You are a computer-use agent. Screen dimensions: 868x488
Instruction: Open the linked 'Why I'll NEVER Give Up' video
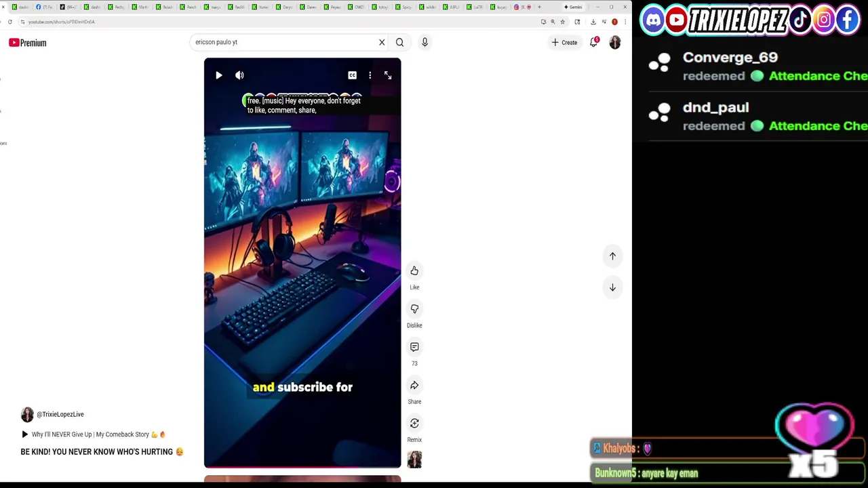(94, 434)
